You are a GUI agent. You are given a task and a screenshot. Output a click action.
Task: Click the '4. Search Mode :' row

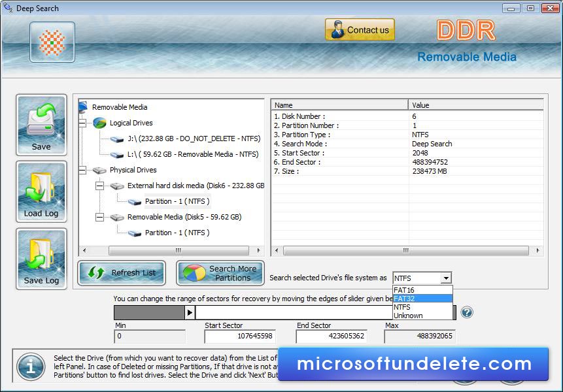[x=407, y=144]
